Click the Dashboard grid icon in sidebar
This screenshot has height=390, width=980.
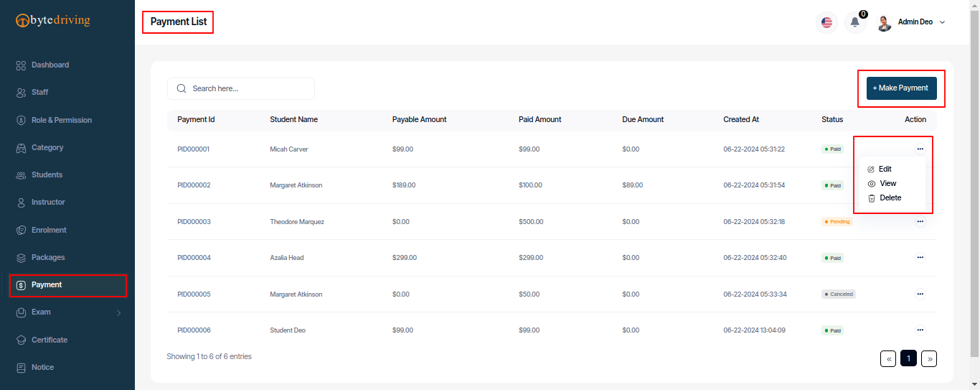coord(21,65)
